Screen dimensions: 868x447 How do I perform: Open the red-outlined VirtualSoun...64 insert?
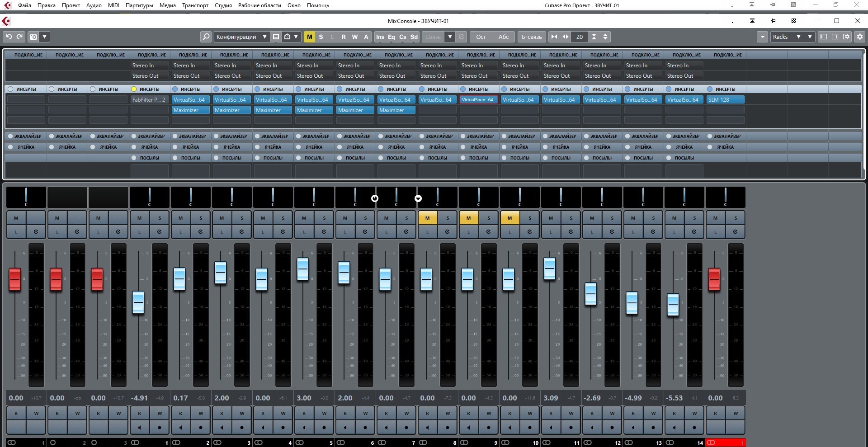point(478,99)
